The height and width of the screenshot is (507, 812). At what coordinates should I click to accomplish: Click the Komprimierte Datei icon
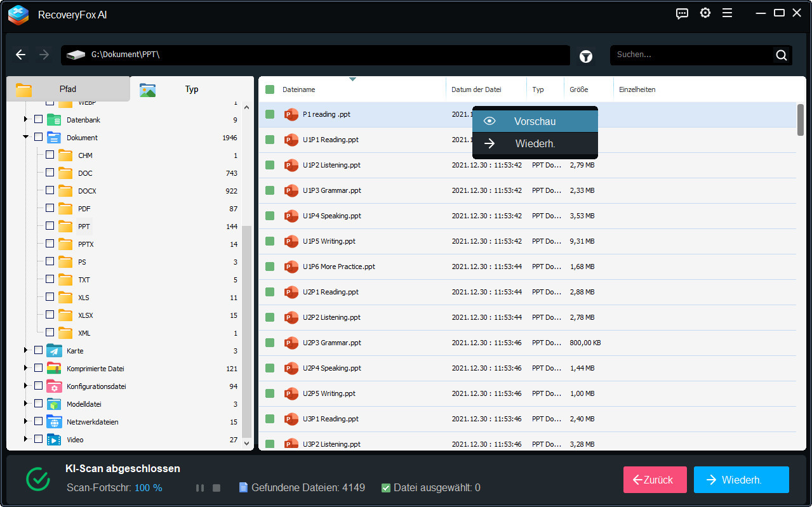pyautogui.click(x=54, y=369)
